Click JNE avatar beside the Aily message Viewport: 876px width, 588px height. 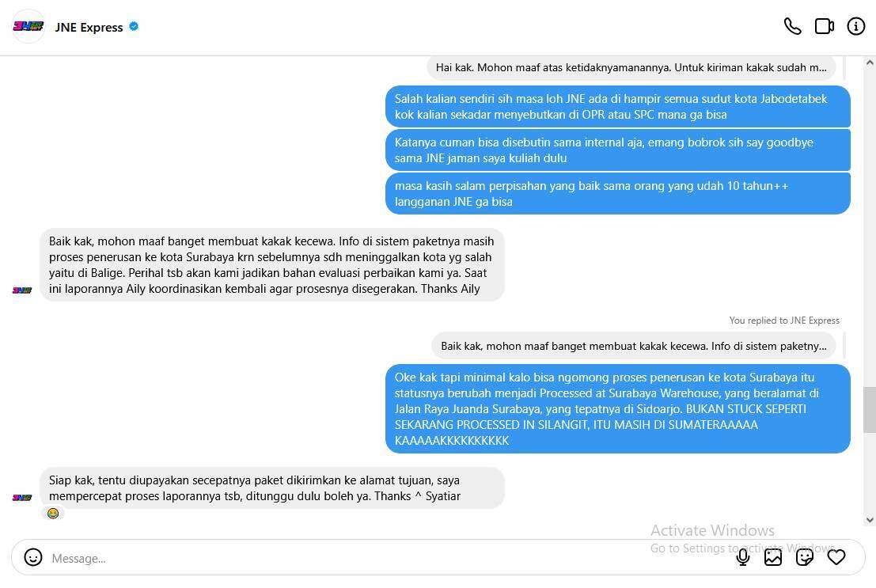[22, 290]
